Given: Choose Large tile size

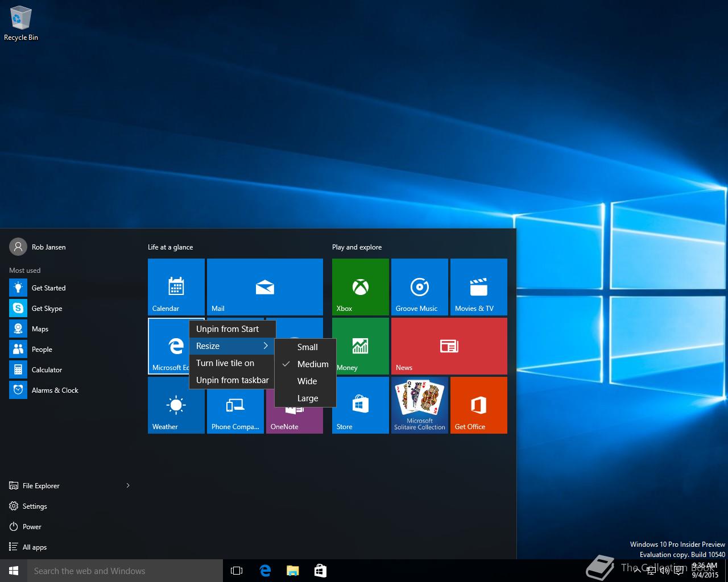Looking at the screenshot, I should (305, 398).
